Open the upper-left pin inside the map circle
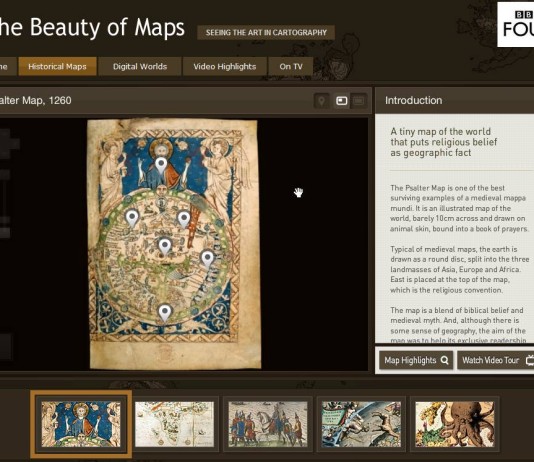The height and width of the screenshot is (462, 534). tap(132, 218)
